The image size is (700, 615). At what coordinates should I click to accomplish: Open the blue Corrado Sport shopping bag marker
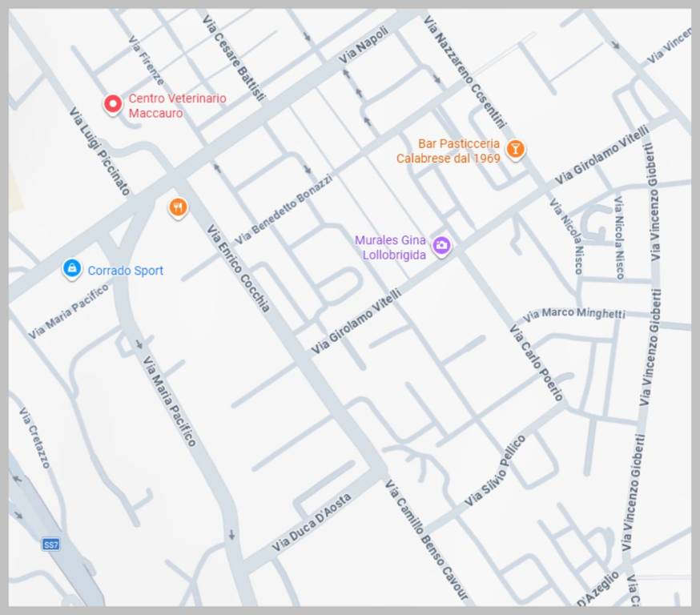click(72, 268)
